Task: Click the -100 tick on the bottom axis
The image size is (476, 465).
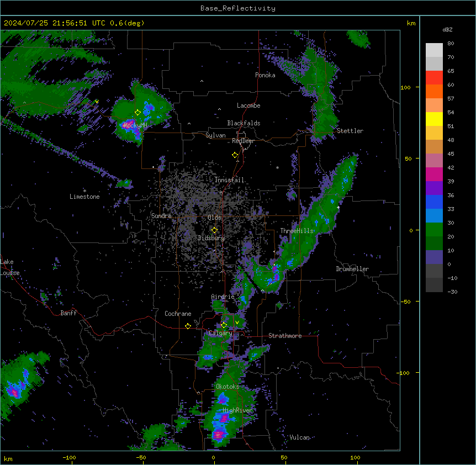Action: [x=69, y=457]
